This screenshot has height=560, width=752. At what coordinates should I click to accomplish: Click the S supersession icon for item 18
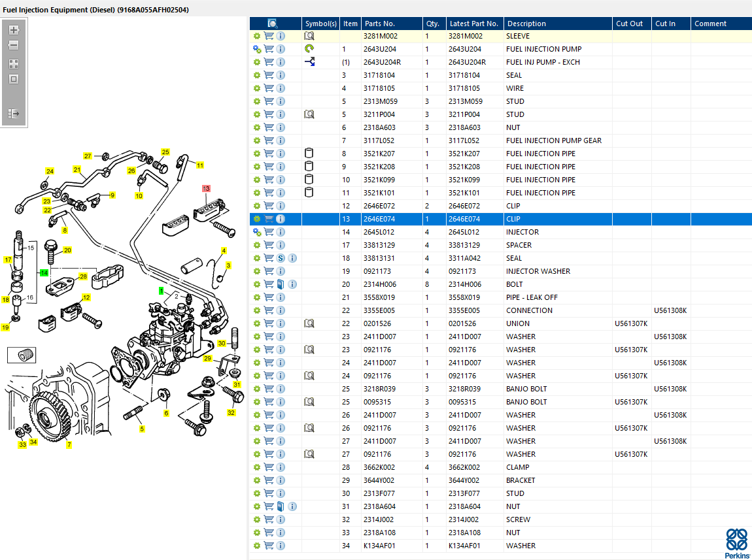click(x=281, y=258)
